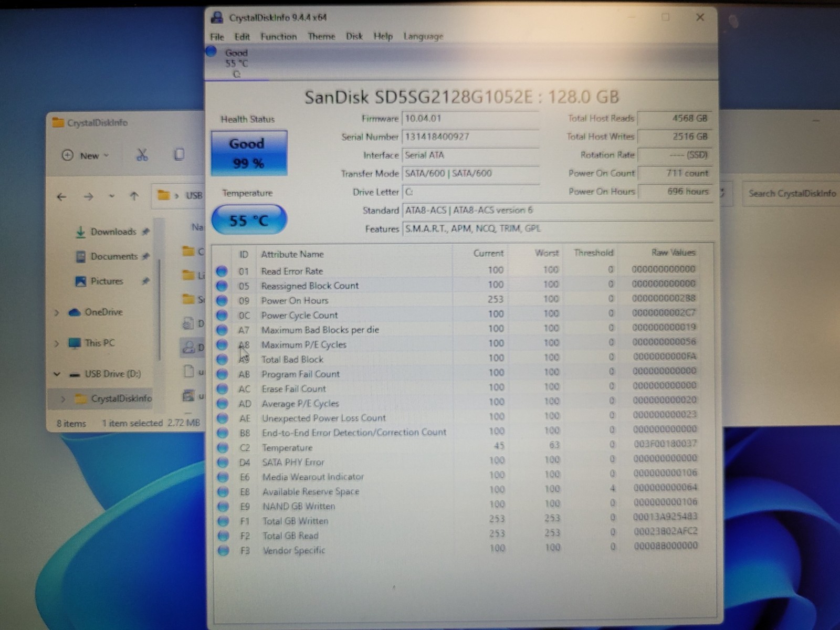Click the Copy icon in File Explorer toolbar

click(179, 154)
